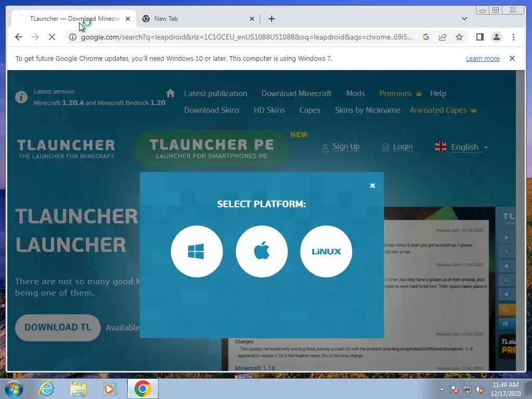Screen dimensions: 532x399
Task: Click the info icon beside Latest version
Action: pos(21,97)
